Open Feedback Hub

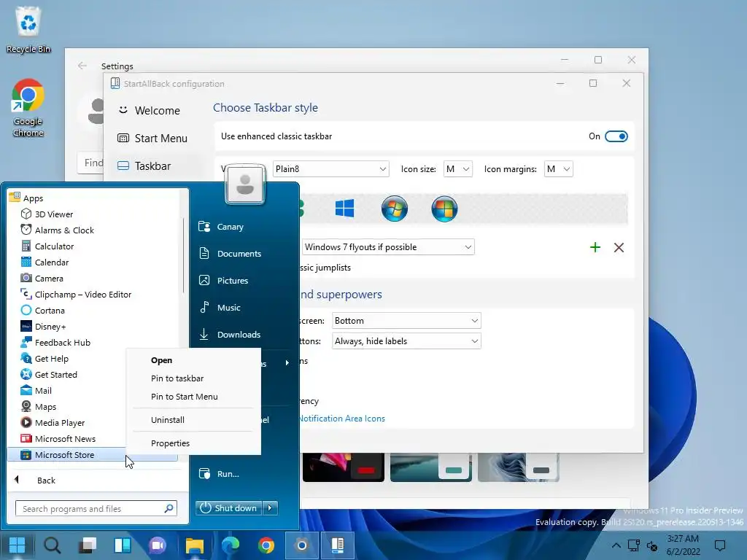coord(55,343)
